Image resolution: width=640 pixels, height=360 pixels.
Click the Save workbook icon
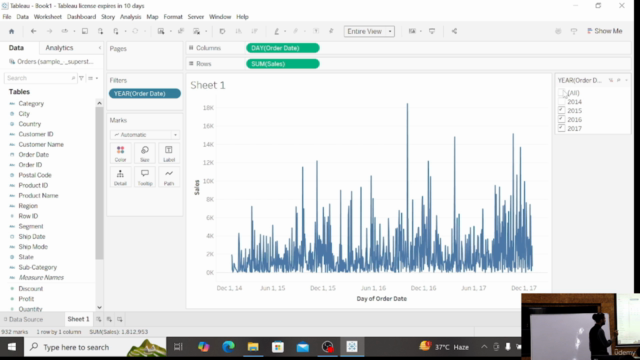click(x=85, y=31)
